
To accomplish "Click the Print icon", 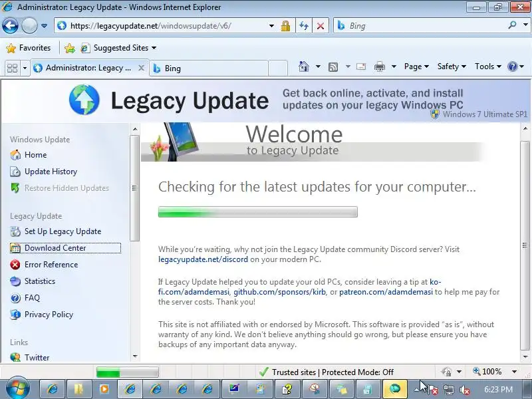I will 379,66.
